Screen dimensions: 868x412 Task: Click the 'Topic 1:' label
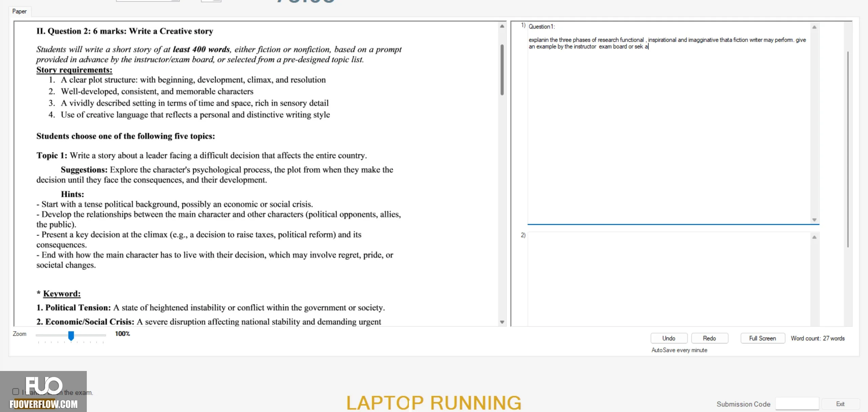(52, 155)
